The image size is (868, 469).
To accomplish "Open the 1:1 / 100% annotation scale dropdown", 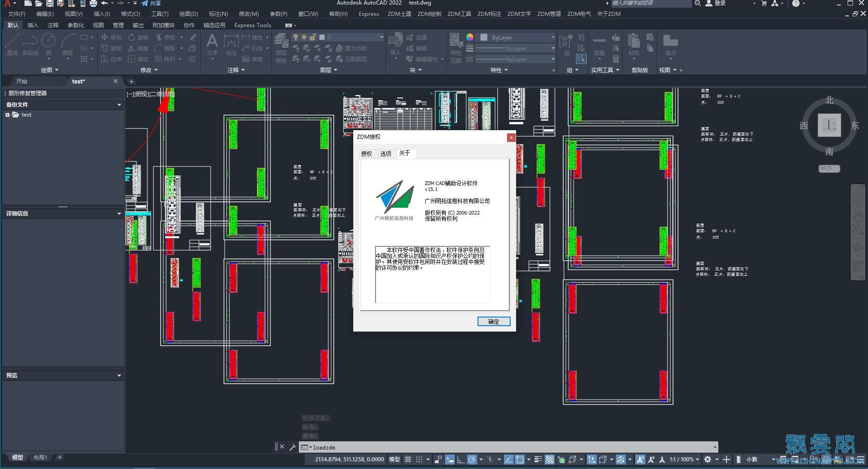I will click(684, 459).
